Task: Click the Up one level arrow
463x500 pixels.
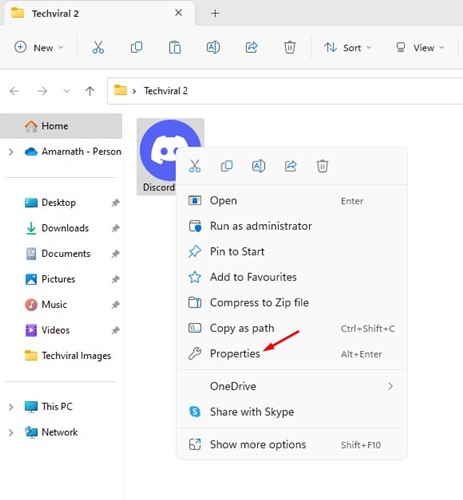Action: click(x=90, y=91)
